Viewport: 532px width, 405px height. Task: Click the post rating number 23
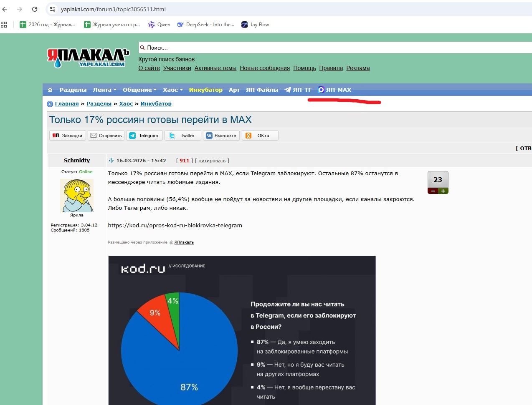click(x=438, y=180)
